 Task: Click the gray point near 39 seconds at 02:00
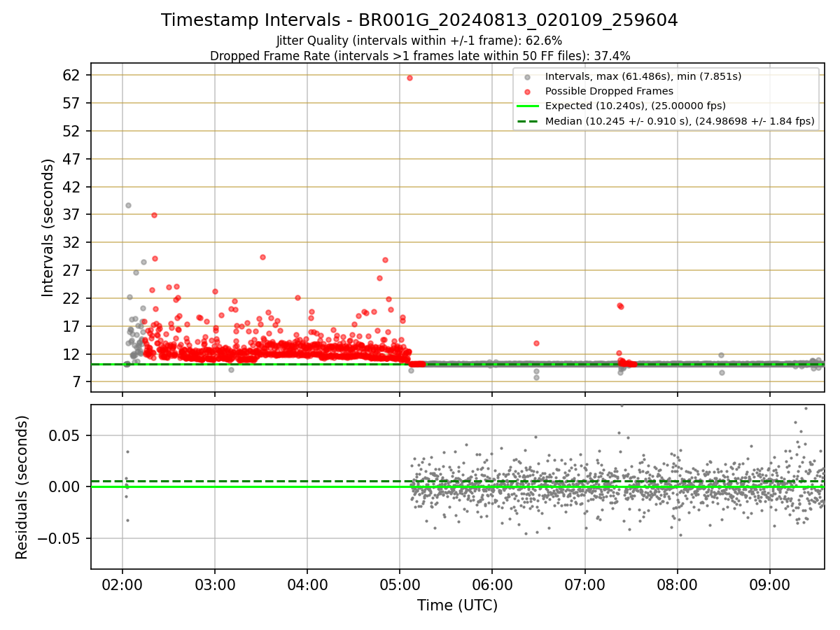128,205
